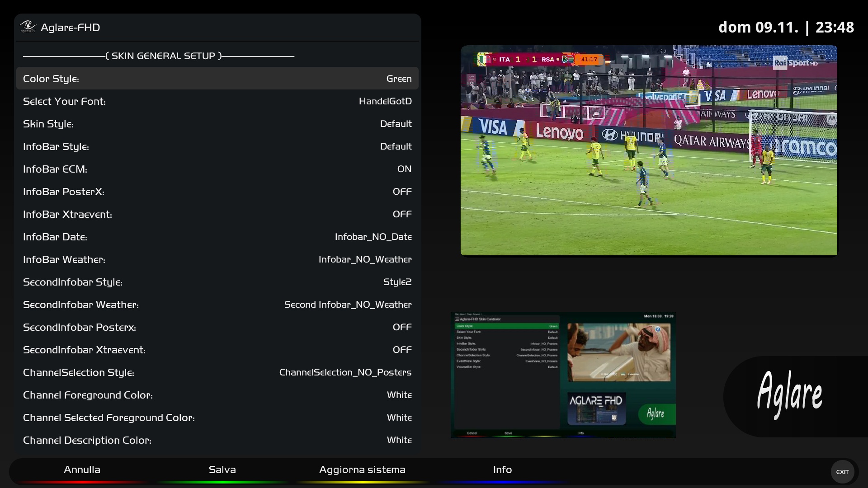Click the ITA vs RSA scoreboard overlay
The height and width of the screenshot is (488, 868).
tap(540, 59)
